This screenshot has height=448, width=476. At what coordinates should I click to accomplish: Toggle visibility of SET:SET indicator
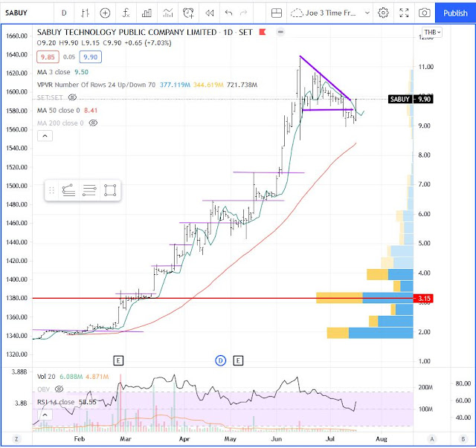[x=72, y=97]
